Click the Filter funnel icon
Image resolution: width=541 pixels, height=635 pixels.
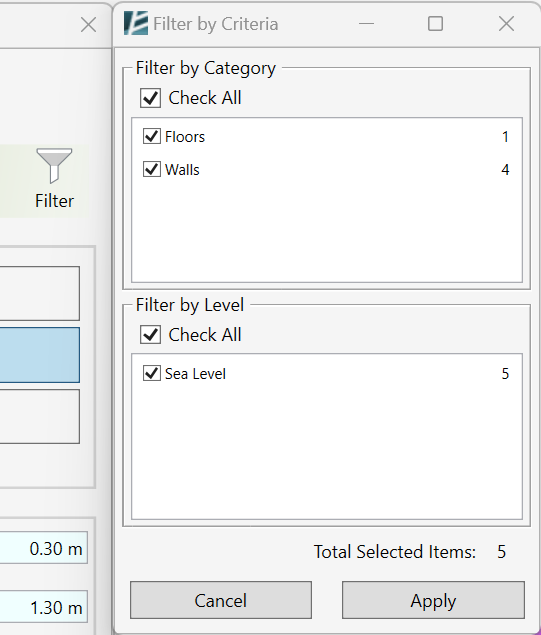(x=54, y=165)
